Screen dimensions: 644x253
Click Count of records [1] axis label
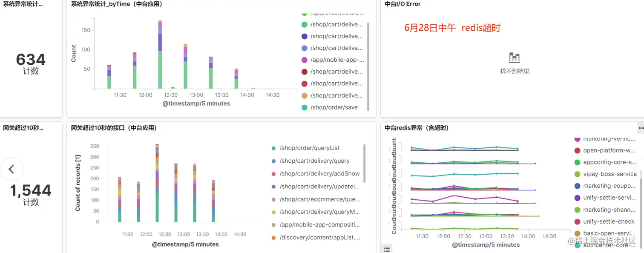(78, 183)
